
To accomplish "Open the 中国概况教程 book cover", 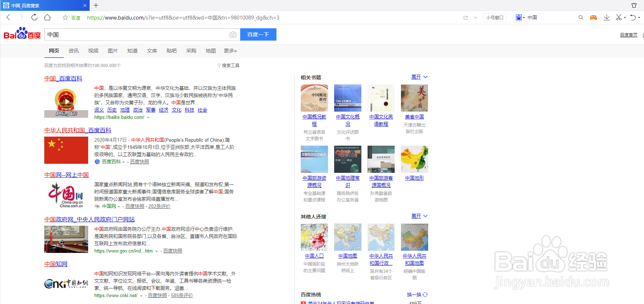I will (x=314, y=98).
